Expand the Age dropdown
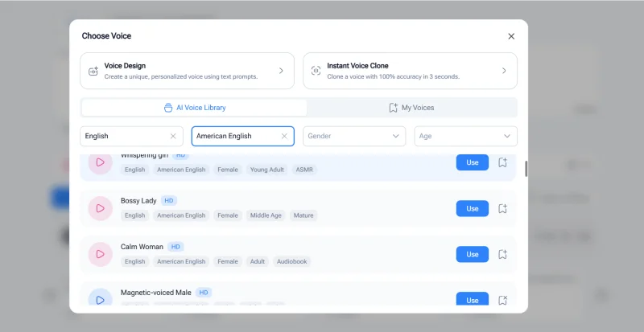This screenshot has width=644, height=332. point(465,137)
